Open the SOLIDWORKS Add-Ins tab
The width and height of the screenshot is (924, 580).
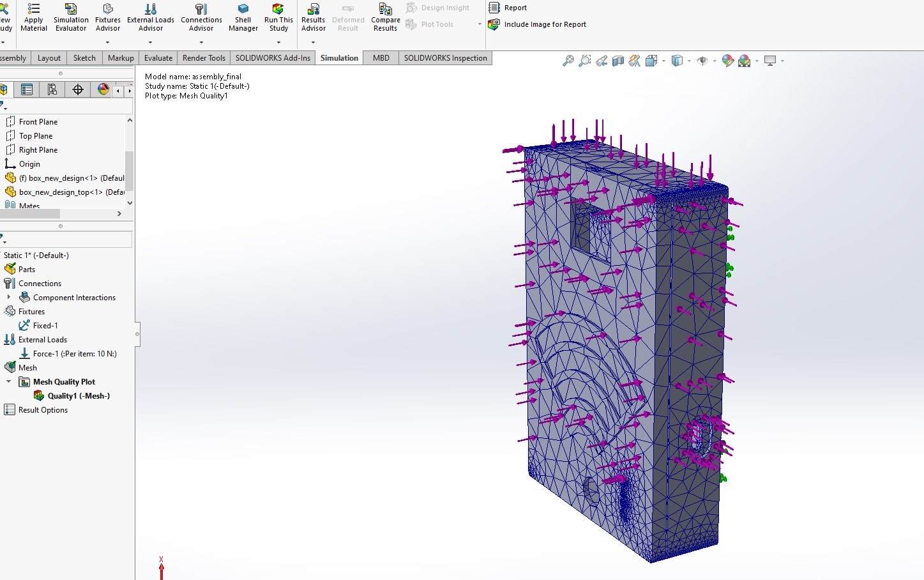tap(273, 57)
